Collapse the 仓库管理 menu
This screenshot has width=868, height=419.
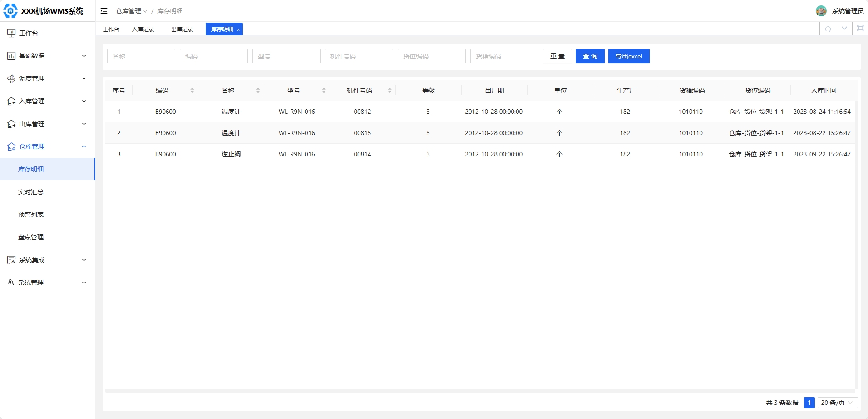click(x=84, y=146)
